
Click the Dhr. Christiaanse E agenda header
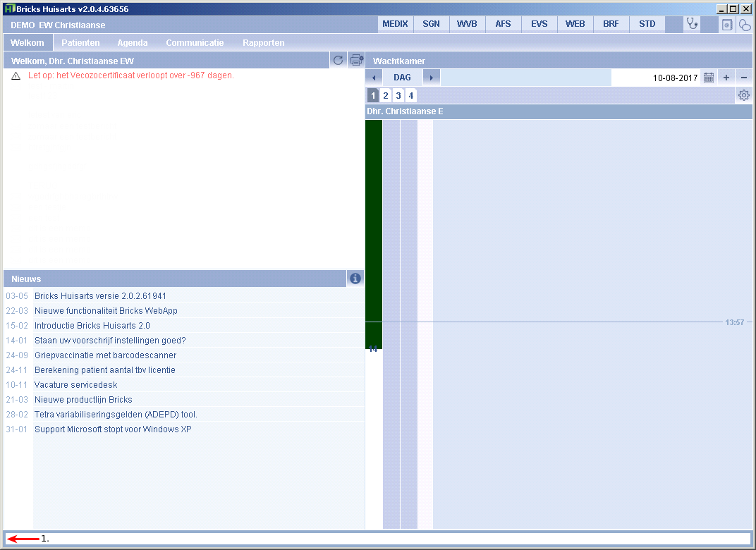pyautogui.click(x=559, y=111)
